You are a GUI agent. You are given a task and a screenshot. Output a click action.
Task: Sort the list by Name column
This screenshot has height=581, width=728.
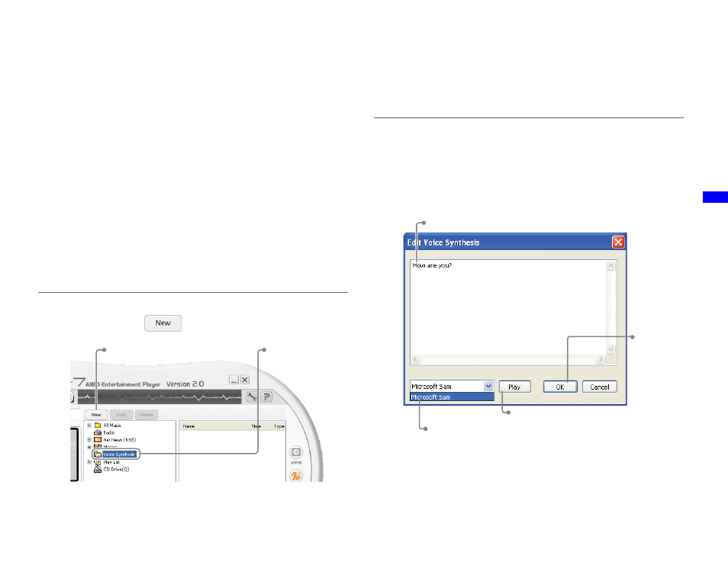pyautogui.click(x=213, y=426)
